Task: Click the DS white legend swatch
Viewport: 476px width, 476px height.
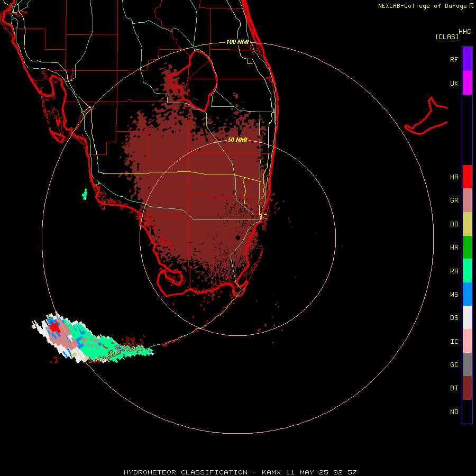Action: pyautogui.click(x=467, y=317)
